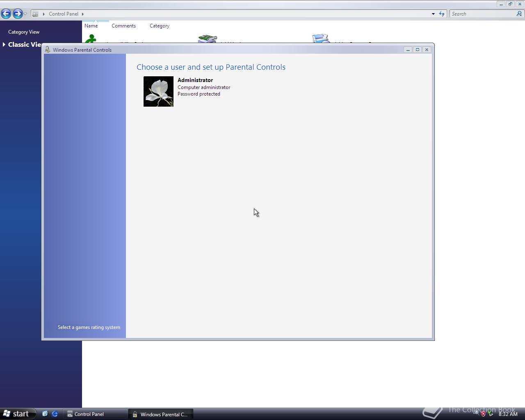The height and width of the screenshot is (420, 525).
Task: Click the search magnifier icon
Action: (519, 14)
